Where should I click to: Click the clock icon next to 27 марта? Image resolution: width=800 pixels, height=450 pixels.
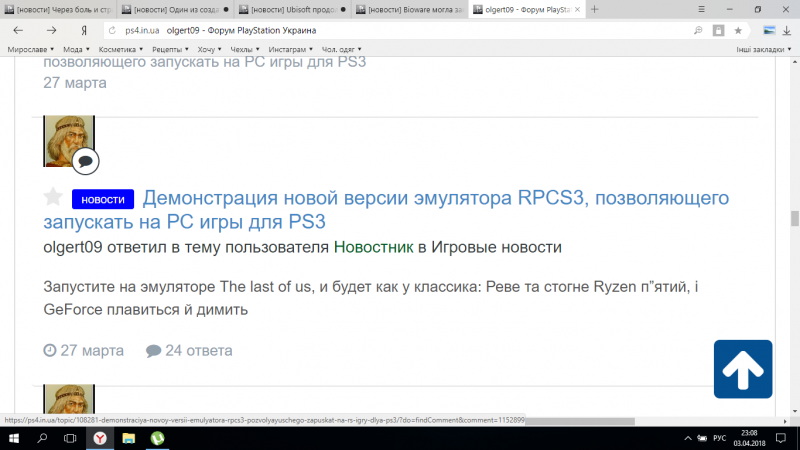(49, 351)
